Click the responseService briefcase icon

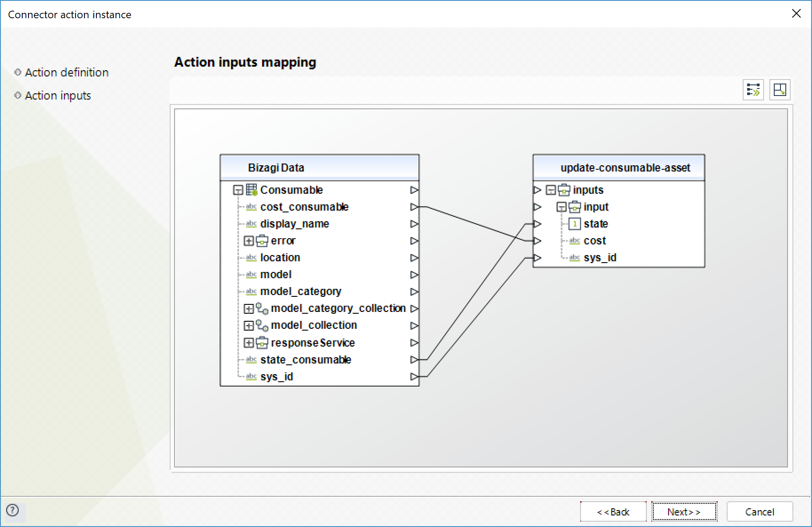coord(262,343)
